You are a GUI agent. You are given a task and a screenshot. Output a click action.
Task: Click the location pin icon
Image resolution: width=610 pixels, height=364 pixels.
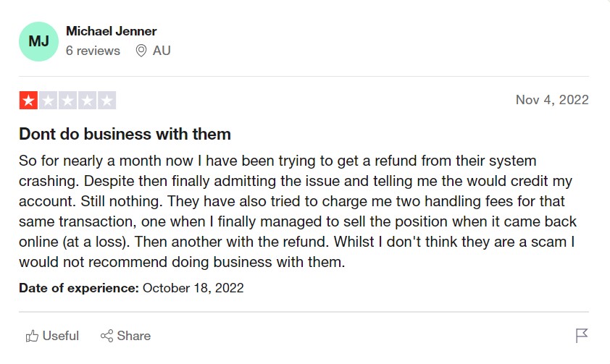pos(141,51)
